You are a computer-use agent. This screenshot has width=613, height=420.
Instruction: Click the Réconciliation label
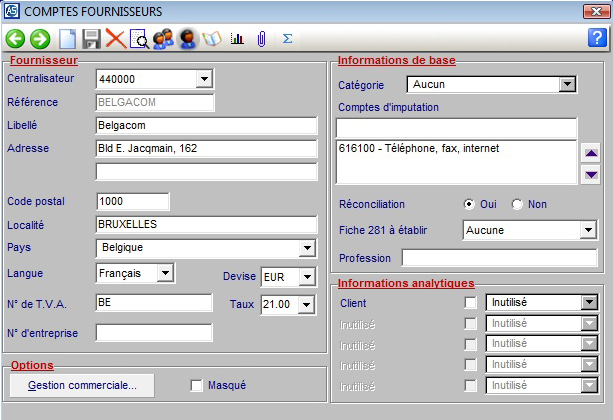(372, 204)
